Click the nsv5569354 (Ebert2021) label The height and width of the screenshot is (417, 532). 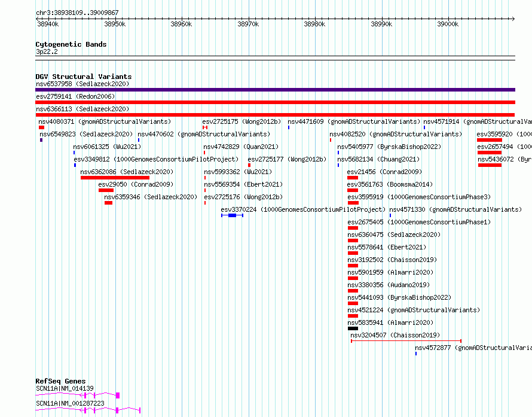coord(243,184)
